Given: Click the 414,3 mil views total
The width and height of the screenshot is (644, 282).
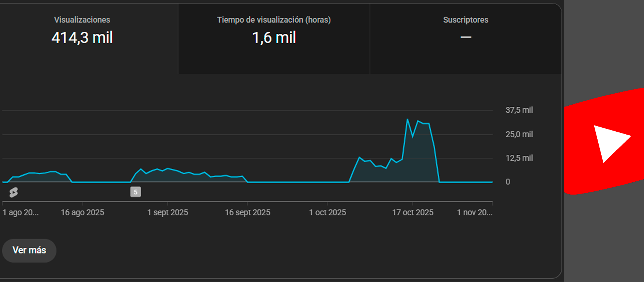Looking at the screenshot, I should [x=82, y=38].
